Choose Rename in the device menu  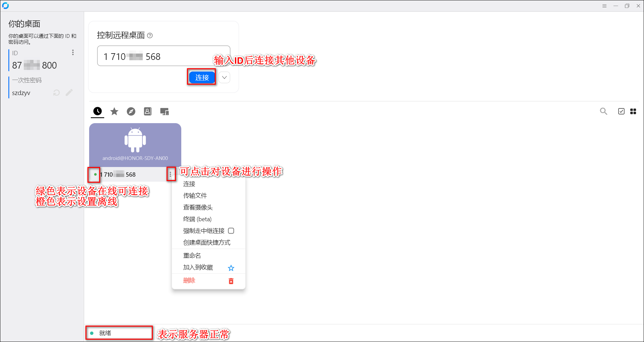point(192,256)
